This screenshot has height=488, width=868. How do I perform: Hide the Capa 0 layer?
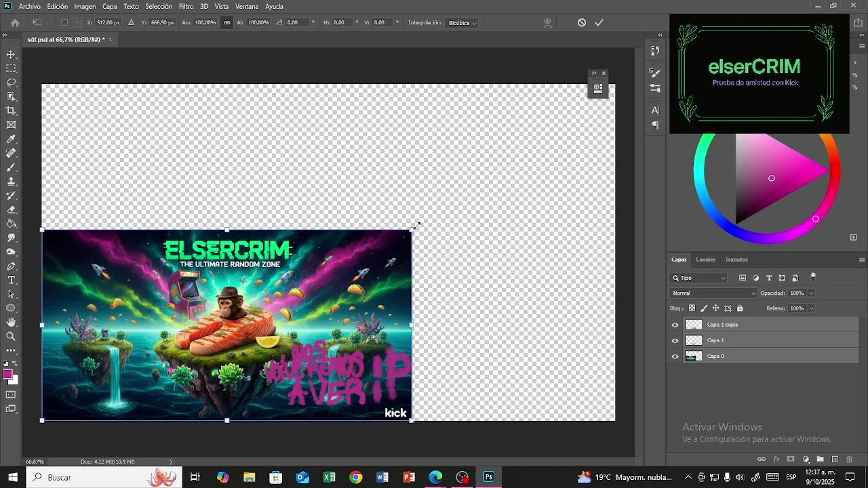pyautogui.click(x=675, y=357)
